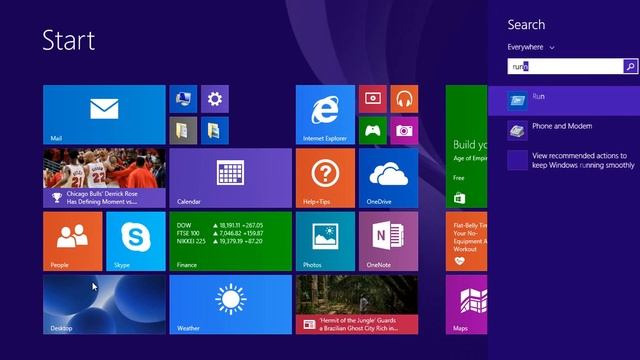Select the Phone and Modem result
This screenshot has width=640, height=360.
point(564,130)
